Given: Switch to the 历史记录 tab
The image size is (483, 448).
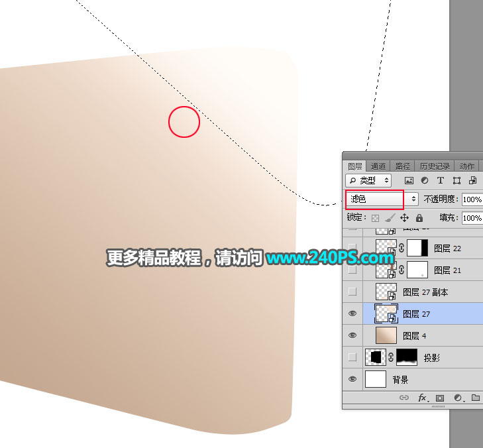Looking at the screenshot, I should tap(435, 166).
